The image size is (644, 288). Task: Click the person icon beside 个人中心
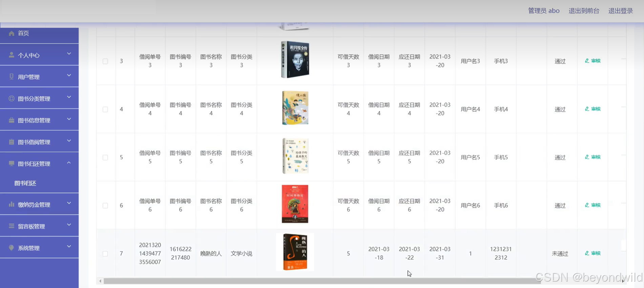12,55
